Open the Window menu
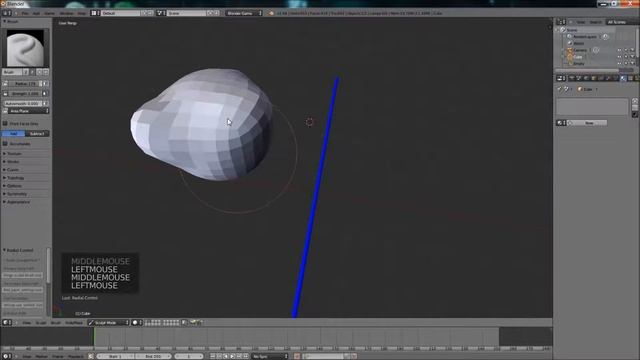The width and height of the screenshot is (640, 360). 66,13
